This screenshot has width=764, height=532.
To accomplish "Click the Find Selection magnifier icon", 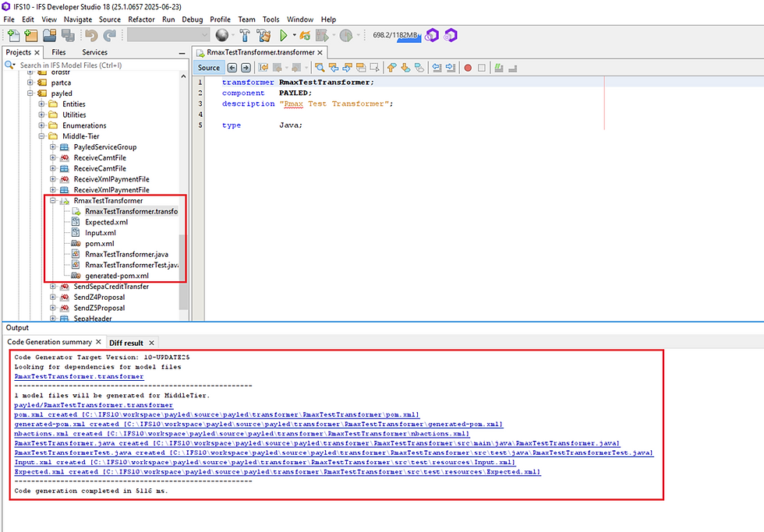I will [320, 68].
